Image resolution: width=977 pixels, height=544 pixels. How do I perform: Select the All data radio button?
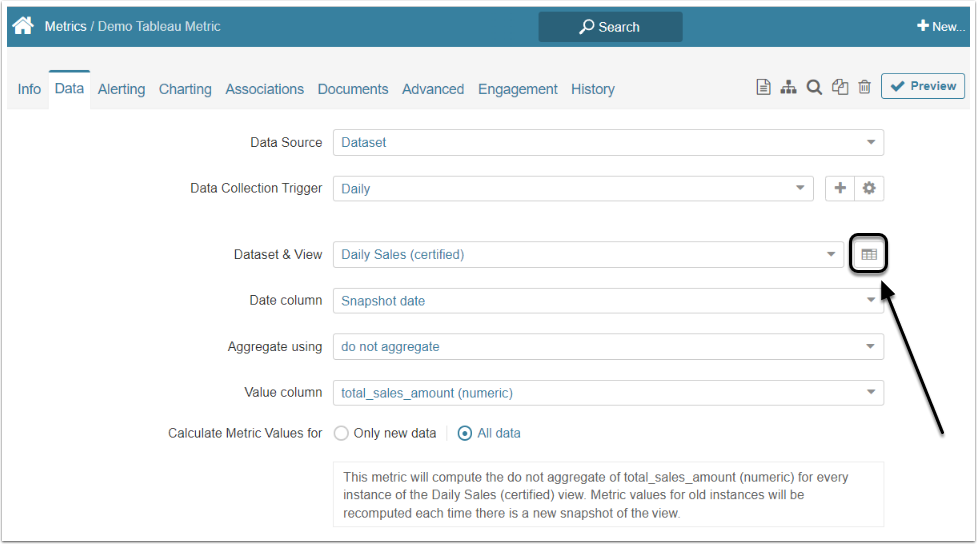point(465,434)
